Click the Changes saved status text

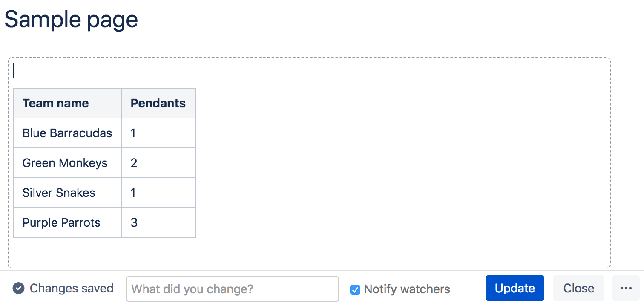(x=72, y=289)
